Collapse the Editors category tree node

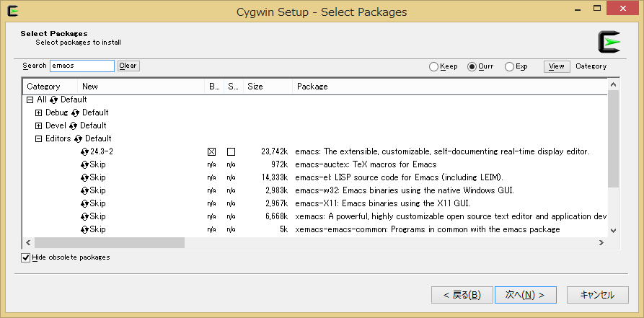(39, 138)
